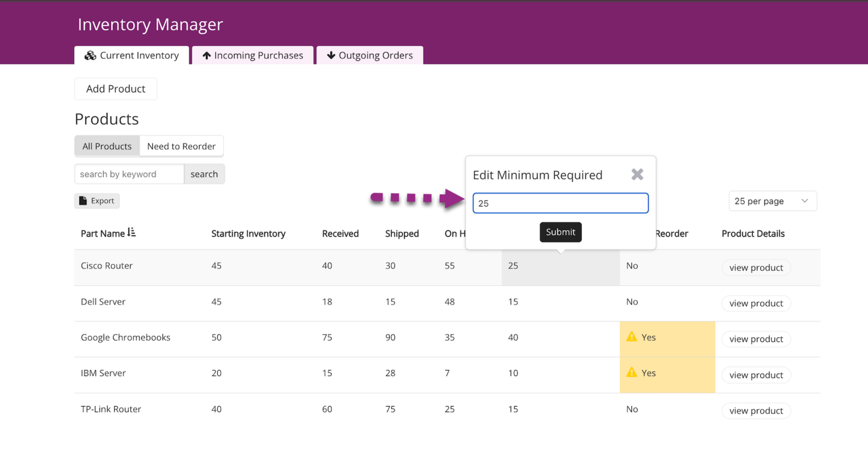Image resolution: width=868 pixels, height=472 pixels.
Task: Close the Edit Minimum Required popup
Action: (x=637, y=174)
